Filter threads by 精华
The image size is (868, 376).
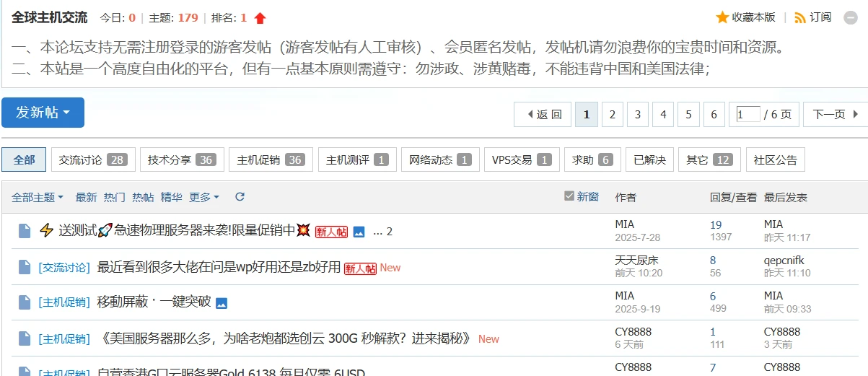[171, 197]
